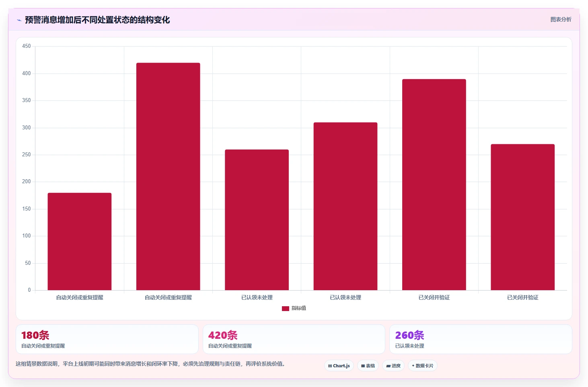588x387 pixels.
Task: Click the chart bar reaching 390
Action: [x=434, y=184]
